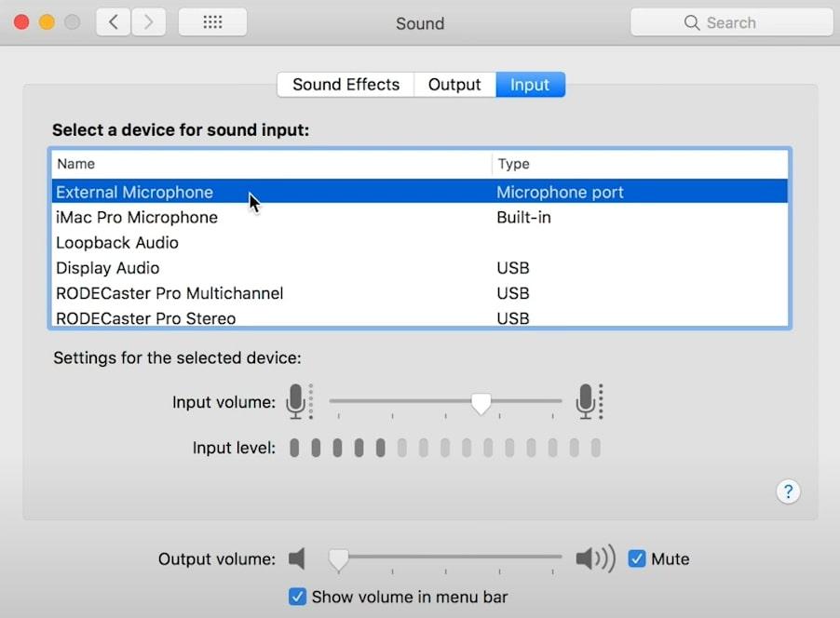Open the Show All preferences grid

[x=212, y=22]
